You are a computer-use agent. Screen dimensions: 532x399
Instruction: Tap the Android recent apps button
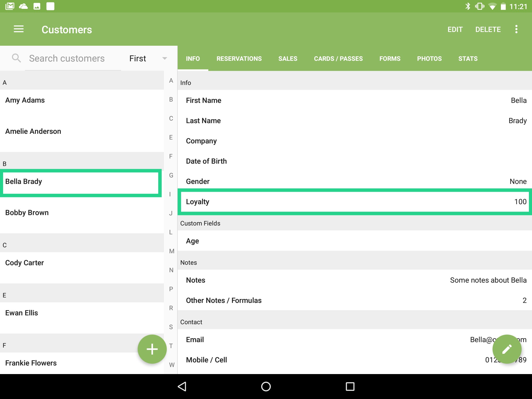(x=350, y=387)
